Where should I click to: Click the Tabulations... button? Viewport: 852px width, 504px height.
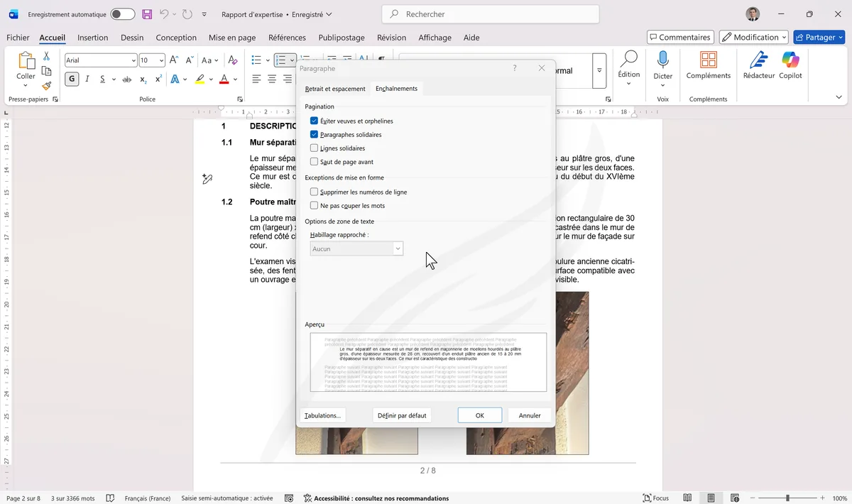point(322,415)
